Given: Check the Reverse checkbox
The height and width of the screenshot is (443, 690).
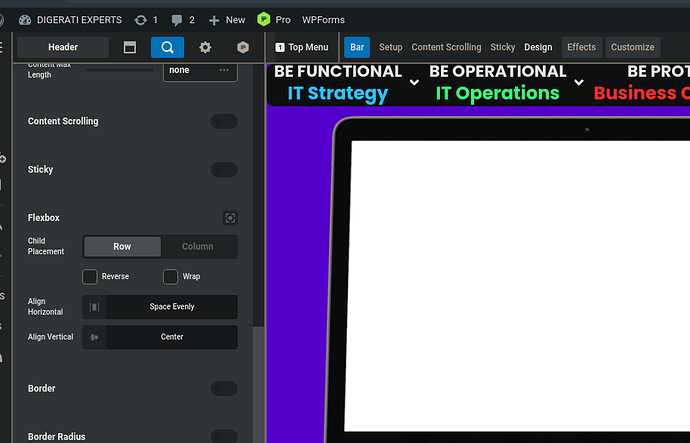Looking at the screenshot, I should [x=90, y=277].
